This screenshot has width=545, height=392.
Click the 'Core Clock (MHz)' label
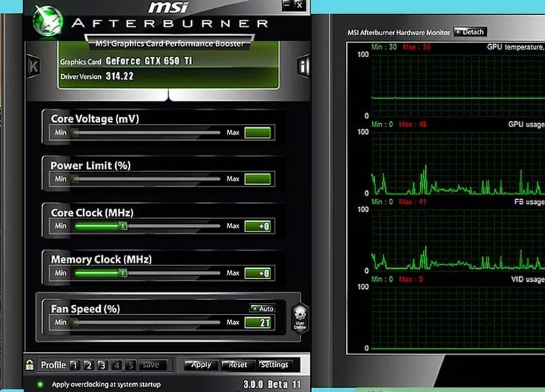[x=92, y=212]
